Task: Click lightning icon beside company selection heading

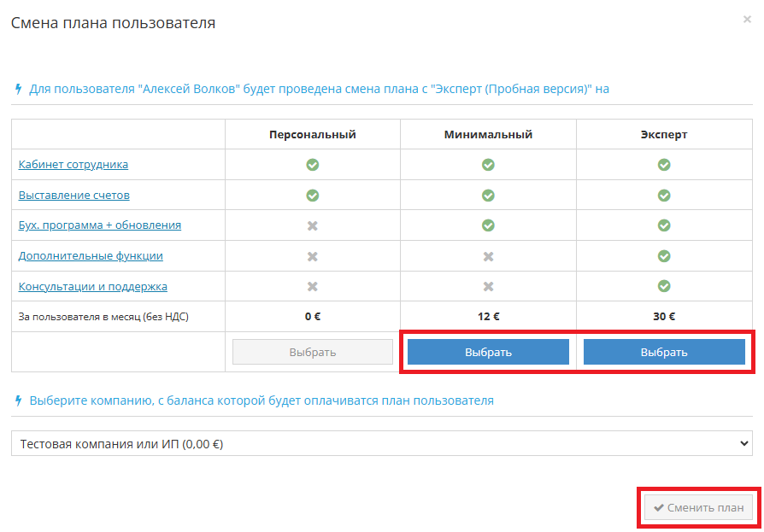Action: coord(19,400)
